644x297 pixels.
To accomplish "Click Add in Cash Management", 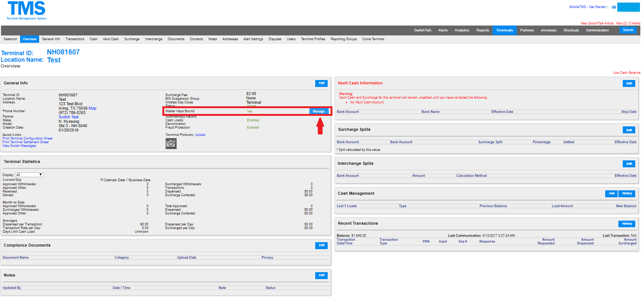I will 611,194.
